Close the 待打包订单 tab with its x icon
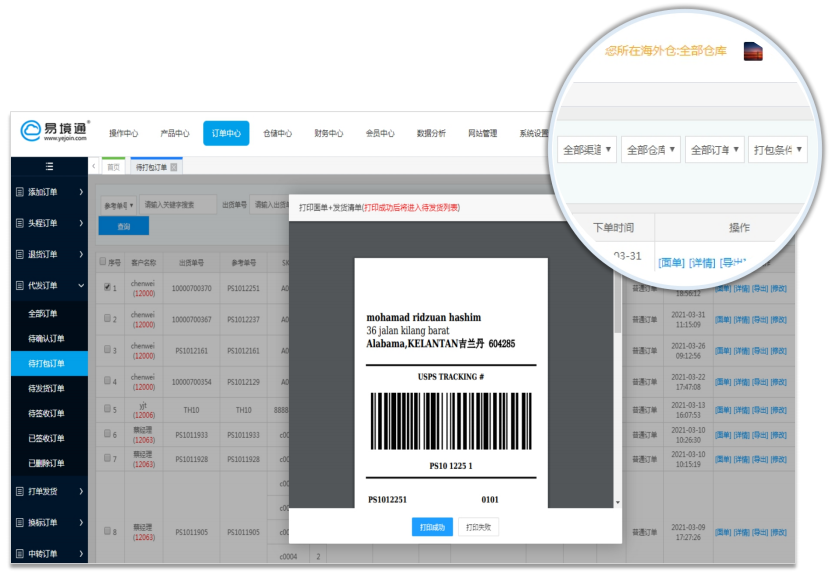The height and width of the screenshot is (581, 832). pos(174,167)
